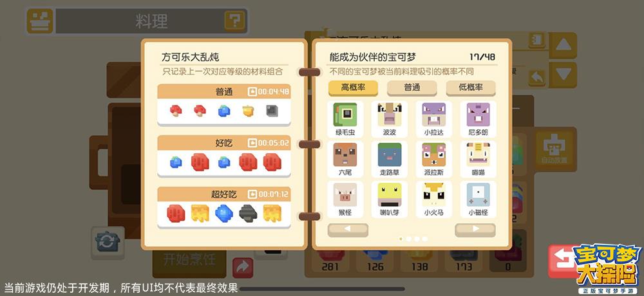Open the 走路草 Pokémon tile
The height and width of the screenshot is (296, 644).
pyautogui.click(x=390, y=160)
